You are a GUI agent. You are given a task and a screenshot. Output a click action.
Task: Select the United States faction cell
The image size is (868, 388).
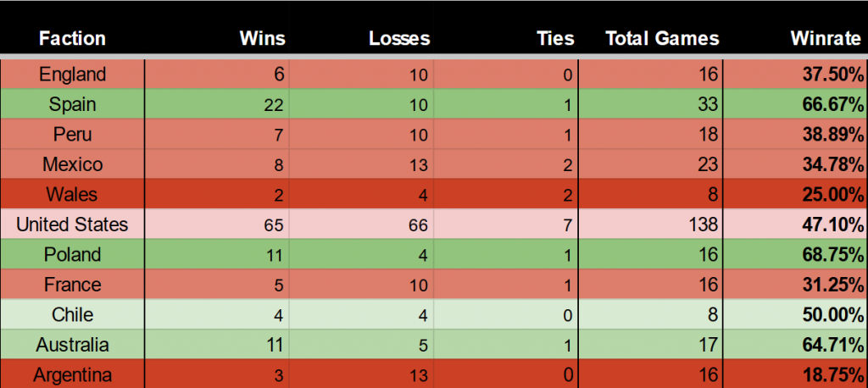72,224
